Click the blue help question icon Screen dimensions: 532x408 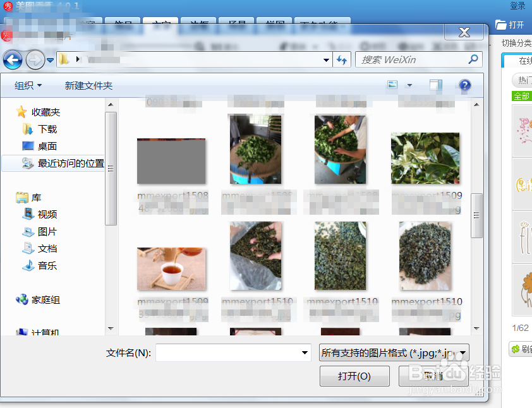(465, 85)
